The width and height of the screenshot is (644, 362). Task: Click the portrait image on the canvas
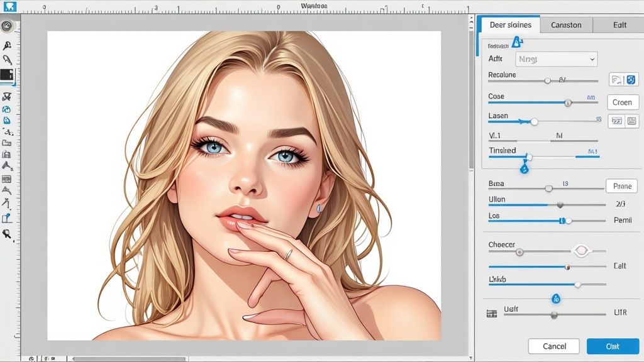244,185
